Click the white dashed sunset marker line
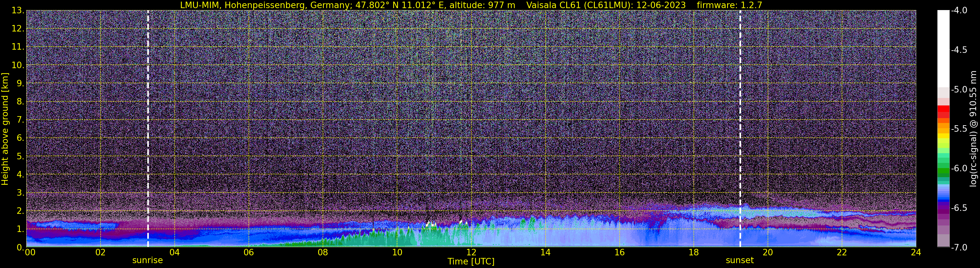This screenshot has height=268, width=980. coord(740,129)
